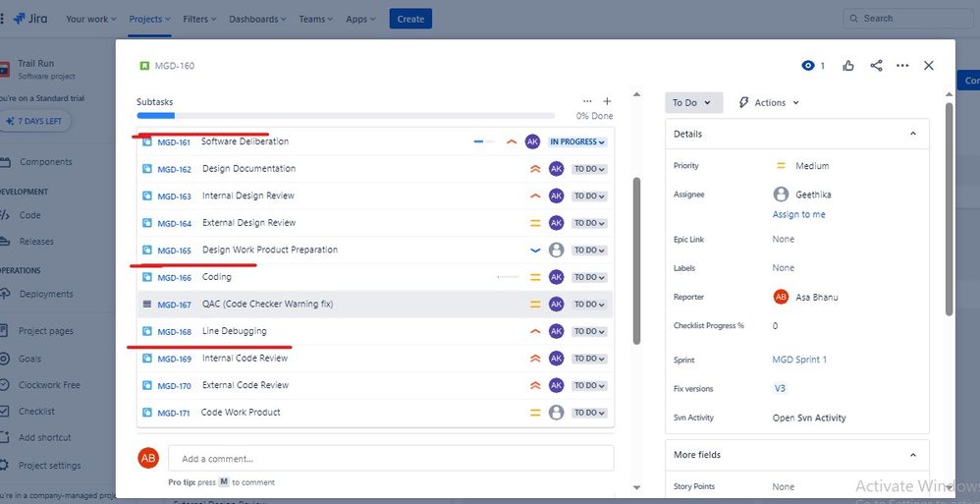Click the priority icon for Design Documentation

point(535,169)
